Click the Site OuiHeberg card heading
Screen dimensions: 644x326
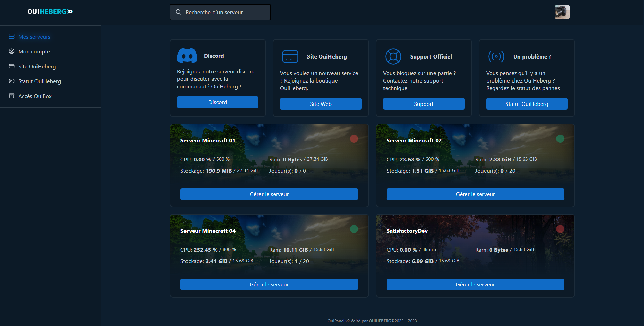pos(327,56)
